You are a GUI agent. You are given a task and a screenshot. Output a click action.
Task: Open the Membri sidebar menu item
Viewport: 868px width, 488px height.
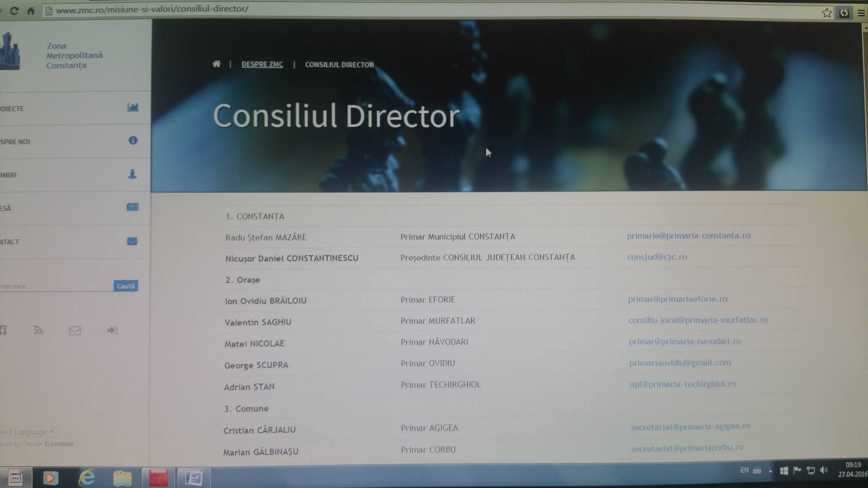click(75, 175)
